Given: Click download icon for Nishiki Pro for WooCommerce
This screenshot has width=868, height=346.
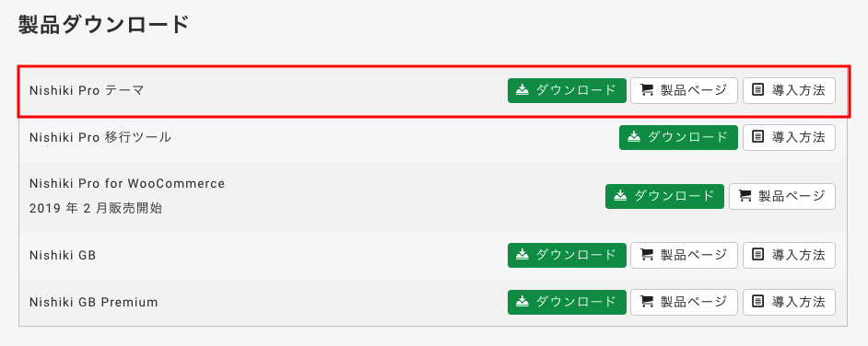Looking at the screenshot, I should click(620, 196).
